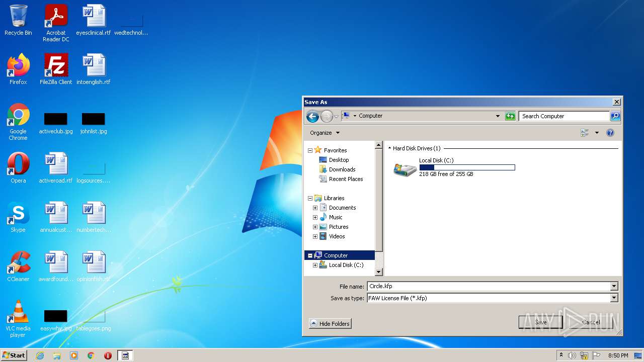Select johnlist.jpg file on desktop
This screenshot has width=644, height=362.
pyautogui.click(x=94, y=123)
